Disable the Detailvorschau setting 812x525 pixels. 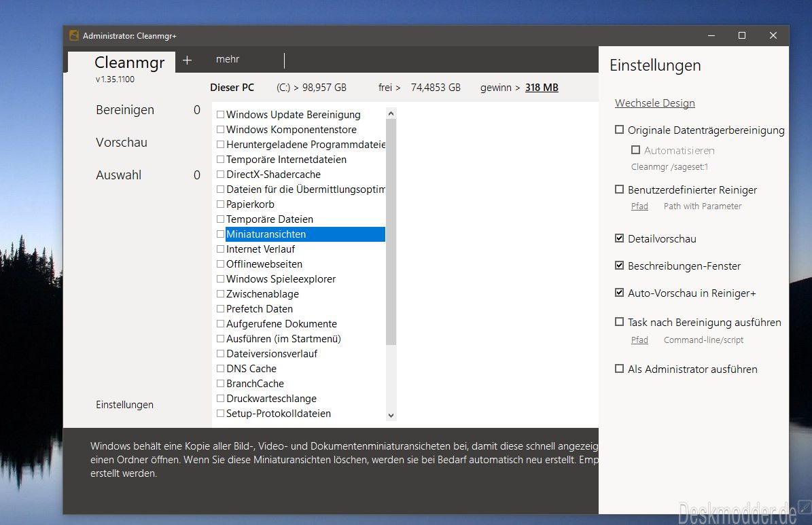pyautogui.click(x=619, y=238)
